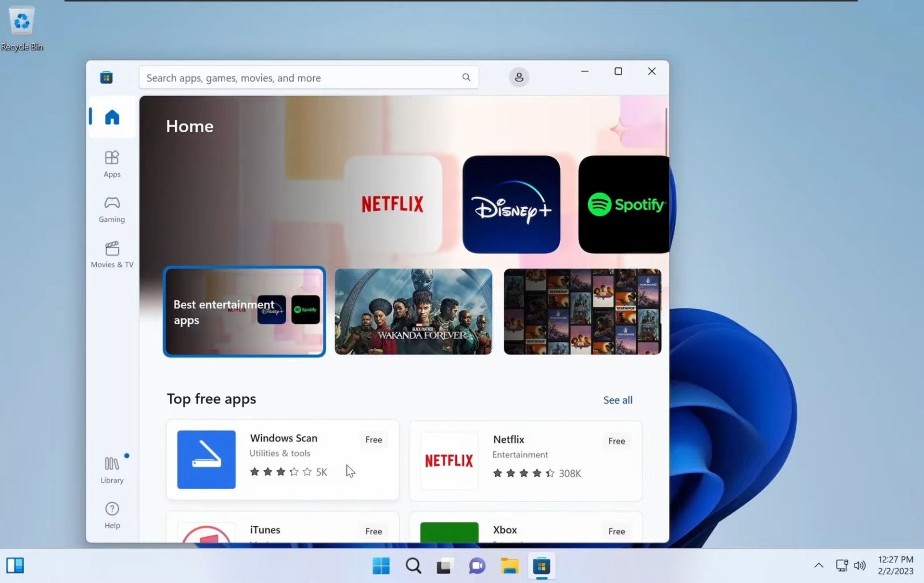Click Free button on Windows Scan
The width and height of the screenshot is (924, 583).
373,440
